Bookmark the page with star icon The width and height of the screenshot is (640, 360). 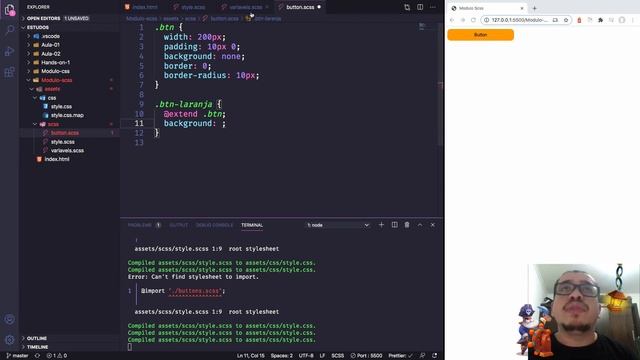(566, 20)
